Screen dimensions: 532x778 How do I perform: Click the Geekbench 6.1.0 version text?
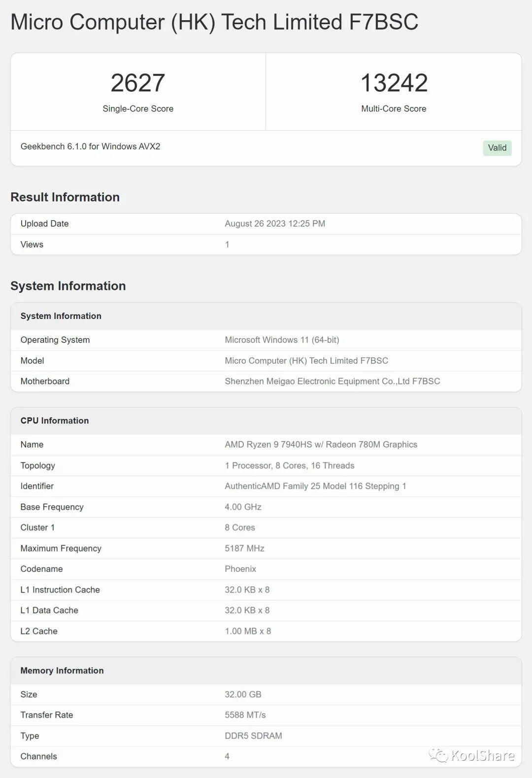coord(90,146)
